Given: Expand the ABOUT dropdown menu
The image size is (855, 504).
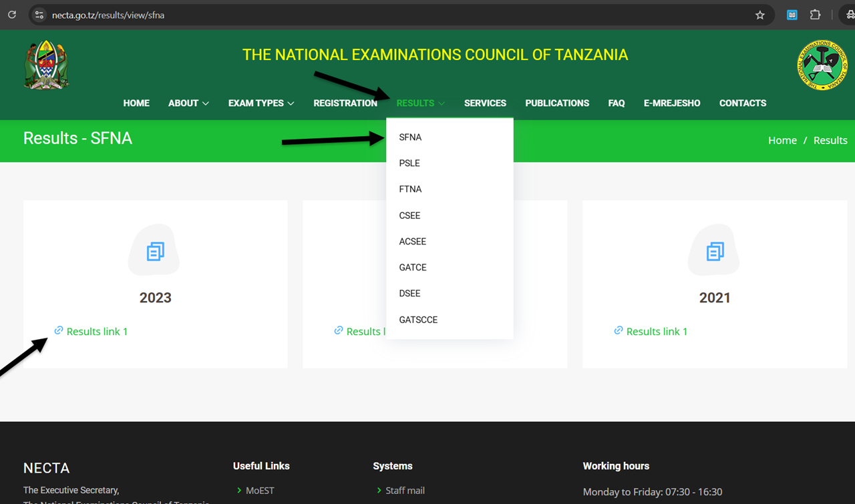Looking at the screenshot, I should (x=188, y=103).
